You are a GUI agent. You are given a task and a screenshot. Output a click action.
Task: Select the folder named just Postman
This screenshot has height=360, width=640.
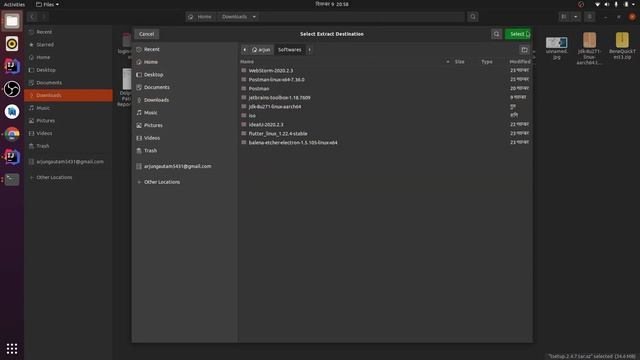[385, 89]
